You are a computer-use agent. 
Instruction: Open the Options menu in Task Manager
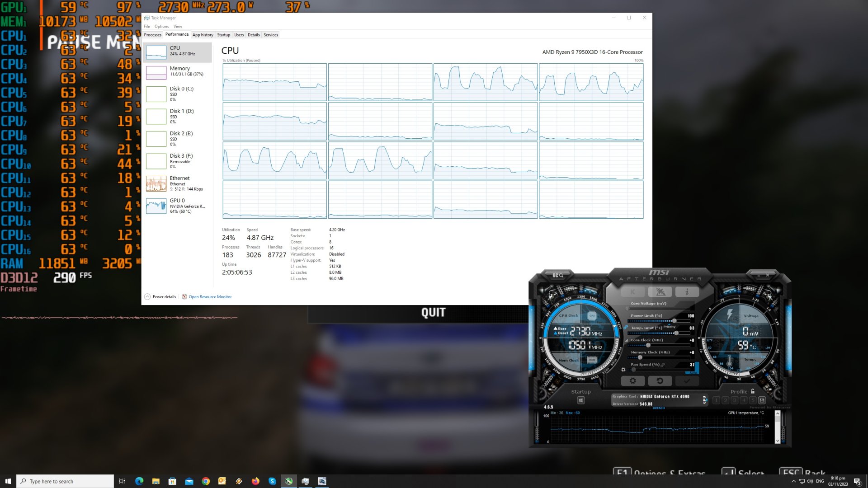[x=161, y=26]
